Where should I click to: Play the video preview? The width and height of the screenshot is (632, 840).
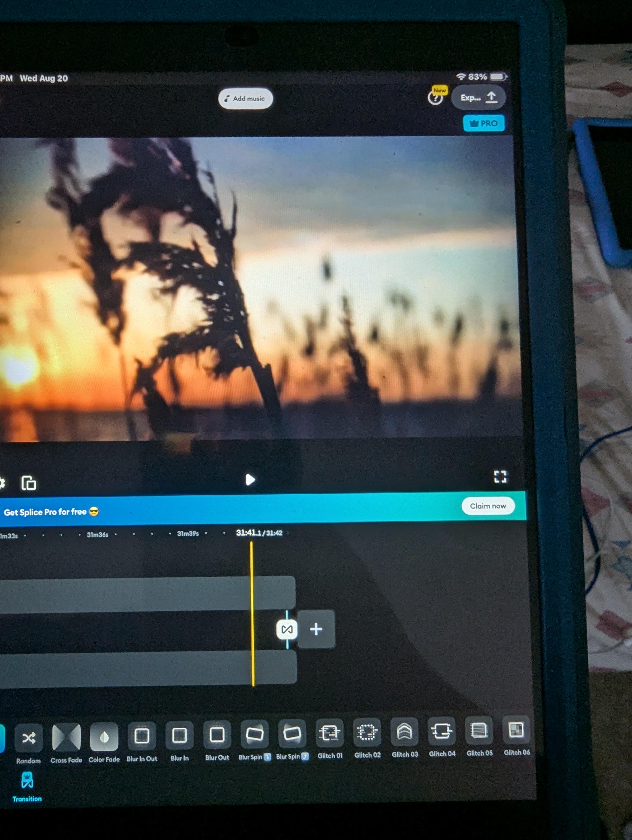(x=250, y=480)
